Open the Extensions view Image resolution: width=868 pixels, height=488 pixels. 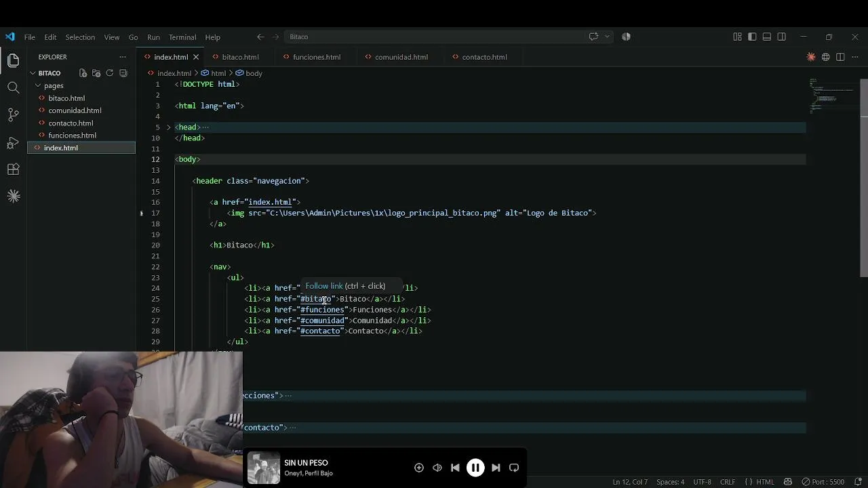[x=13, y=169]
